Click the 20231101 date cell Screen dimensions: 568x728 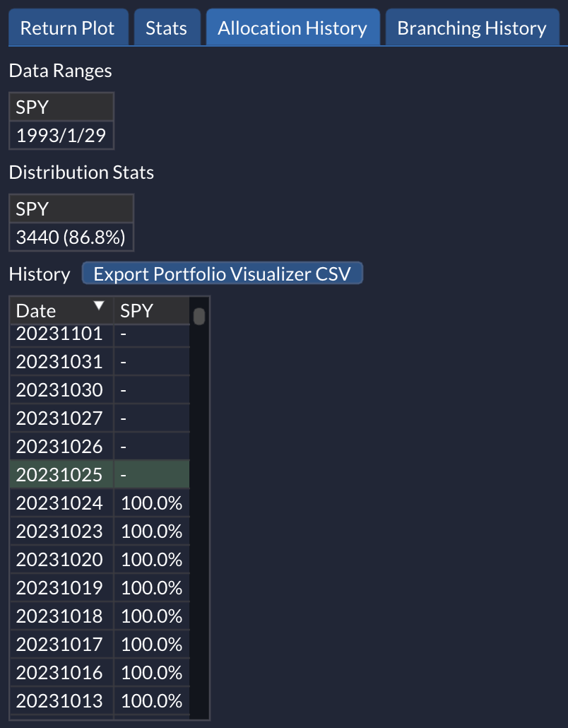point(59,334)
